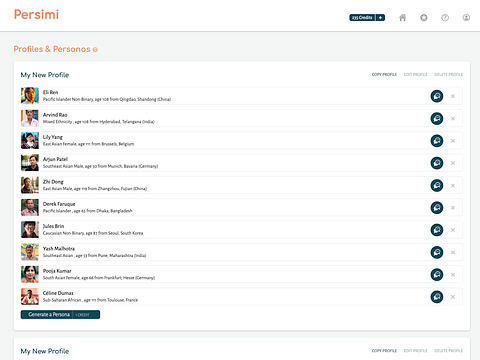Add credits with the plus button

380,18
